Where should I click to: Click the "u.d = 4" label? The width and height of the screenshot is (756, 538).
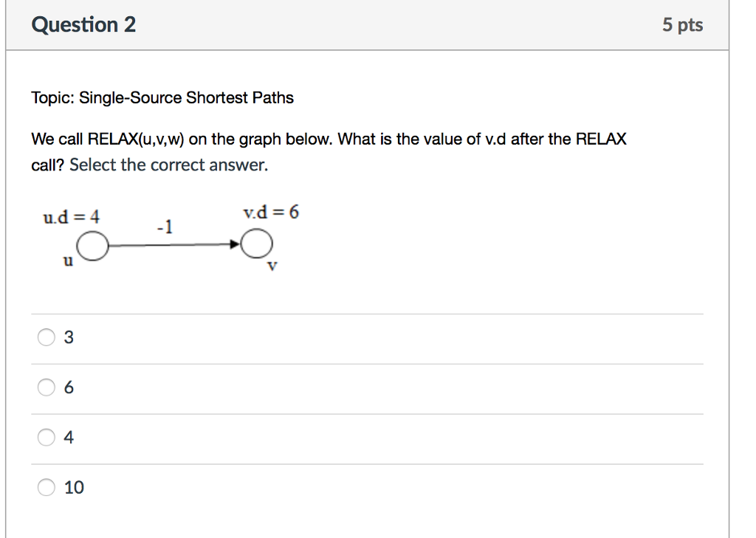[x=71, y=217]
